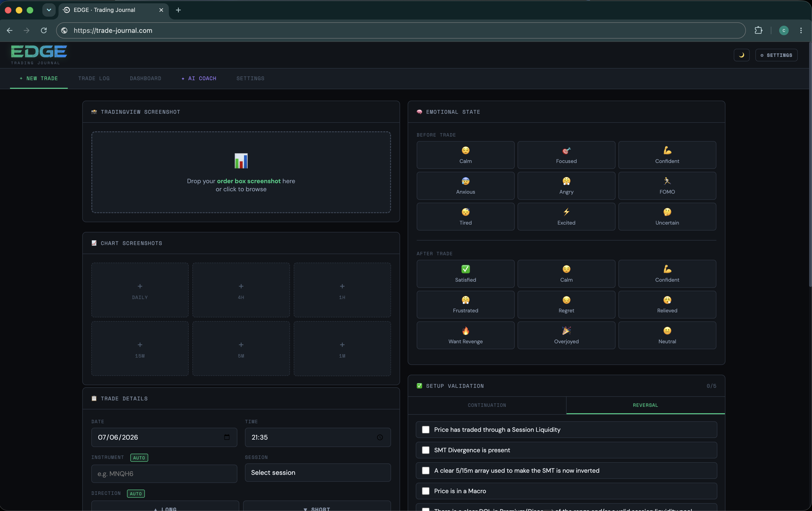Add a 1M chart screenshot
Screen dimensions: 812x511
click(x=342, y=349)
